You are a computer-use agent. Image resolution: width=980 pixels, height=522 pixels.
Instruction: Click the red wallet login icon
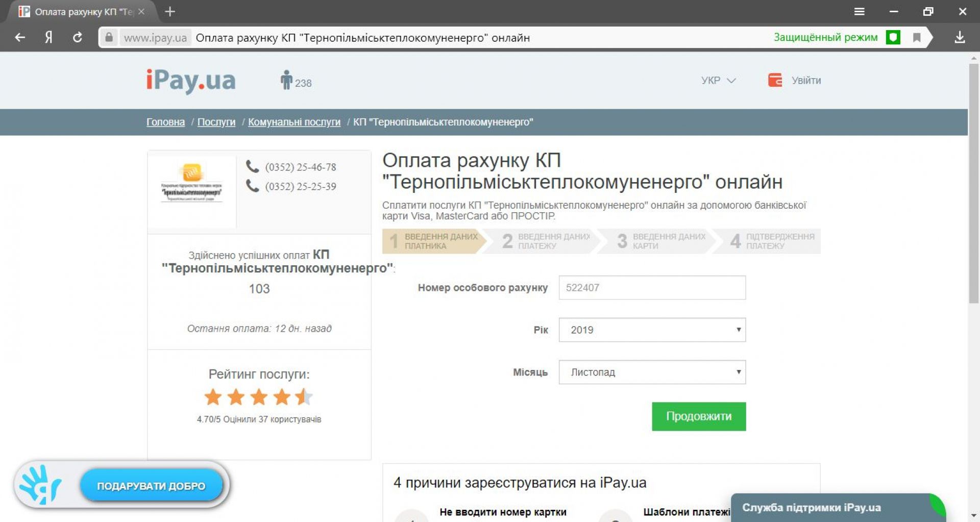point(775,80)
